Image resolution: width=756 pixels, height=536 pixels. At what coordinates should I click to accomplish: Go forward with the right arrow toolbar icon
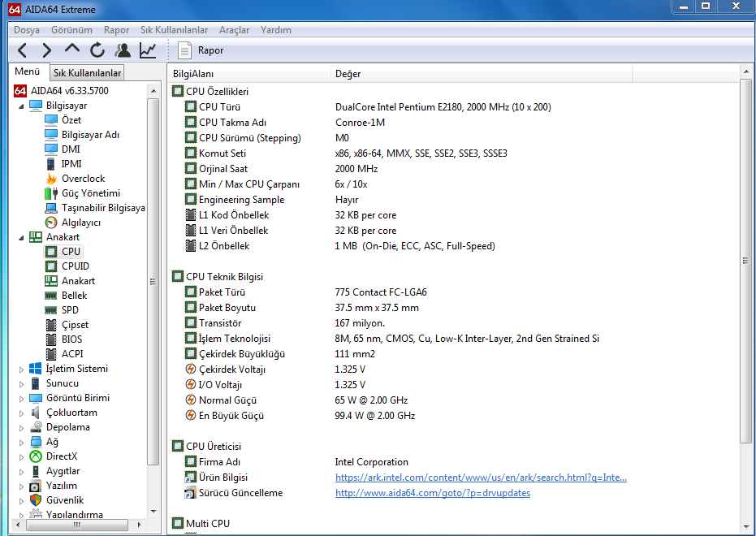click(x=47, y=50)
